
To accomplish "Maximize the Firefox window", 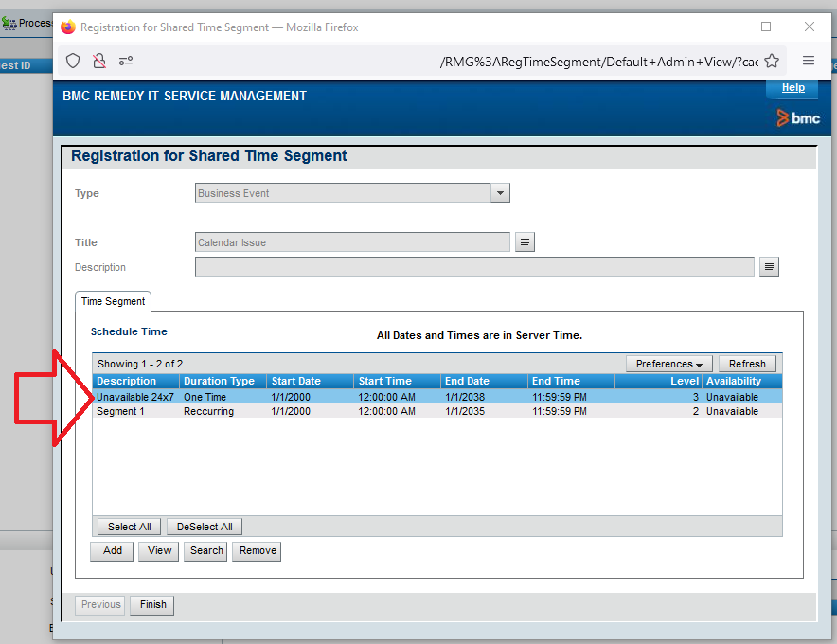I will [x=766, y=27].
